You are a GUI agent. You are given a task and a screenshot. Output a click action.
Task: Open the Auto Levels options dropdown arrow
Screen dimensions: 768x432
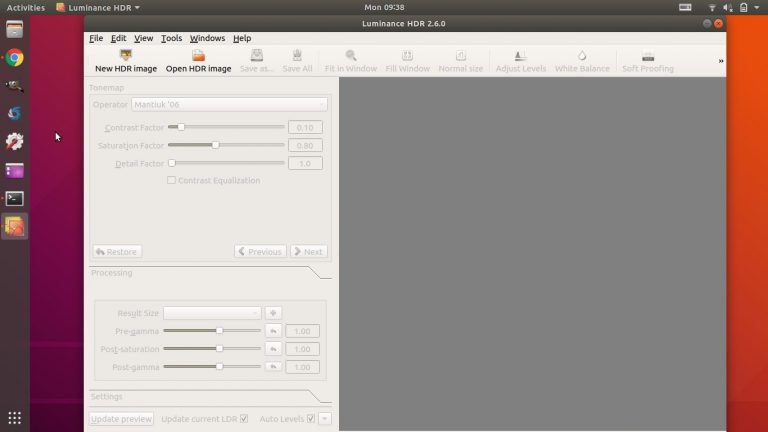click(x=325, y=419)
